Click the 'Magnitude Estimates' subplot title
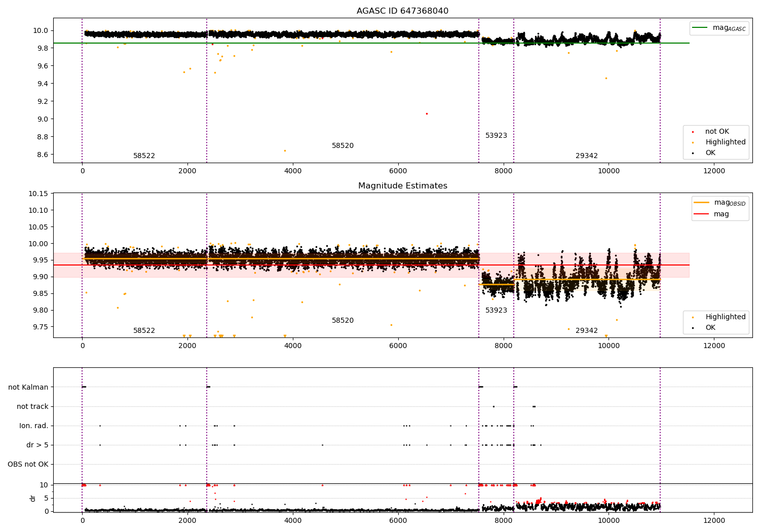Image resolution: width=760 pixels, height=532 pixels. pyautogui.click(x=402, y=186)
